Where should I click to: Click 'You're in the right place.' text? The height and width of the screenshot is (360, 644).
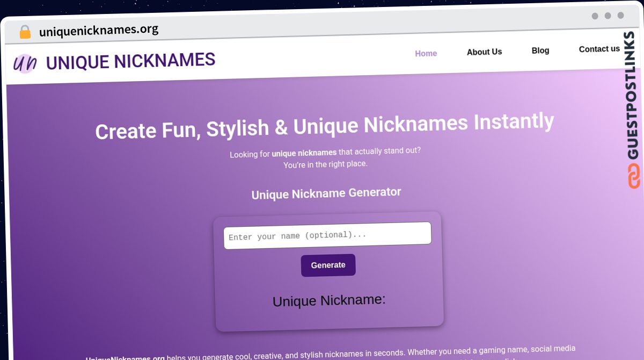tap(325, 164)
